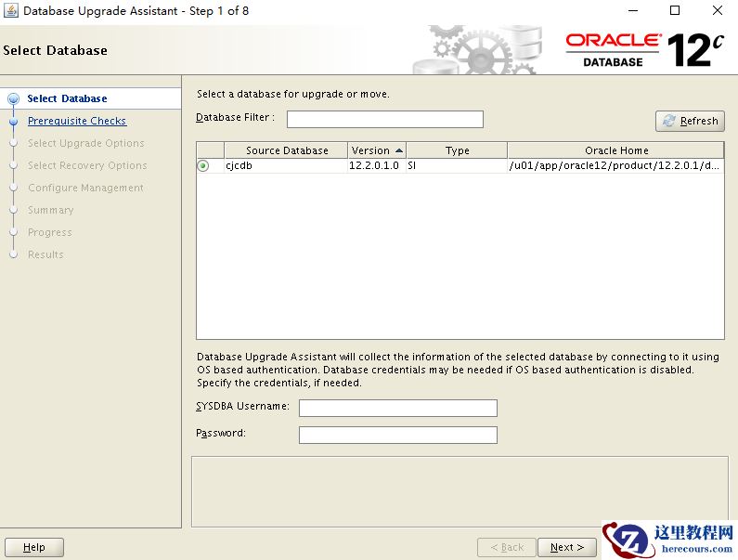738x560 pixels.
Task: Sort by Version column header
Action: [x=377, y=150]
